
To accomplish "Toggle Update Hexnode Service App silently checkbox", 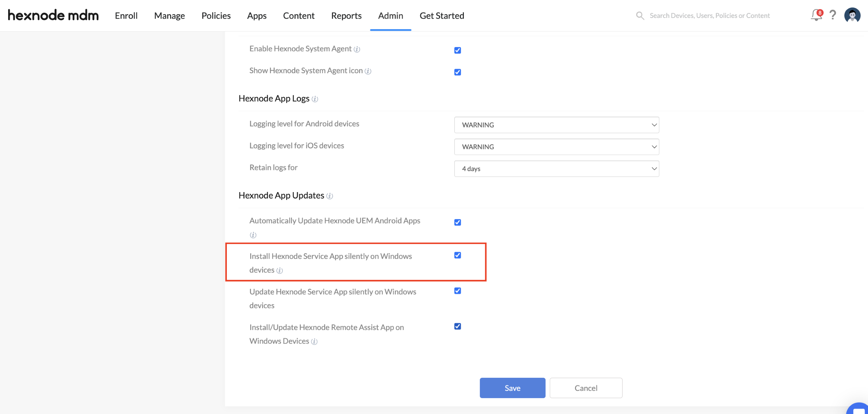I will click(457, 291).
